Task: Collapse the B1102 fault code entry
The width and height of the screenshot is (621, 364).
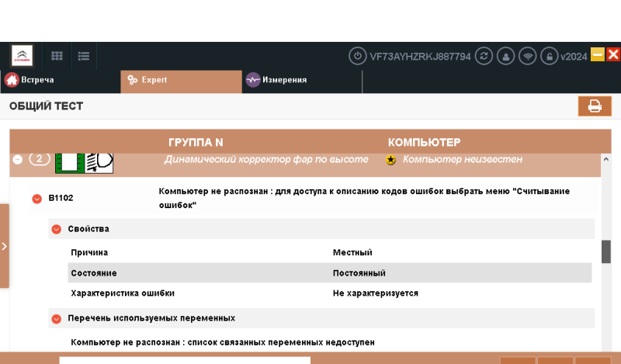Action: coord(36,199)
